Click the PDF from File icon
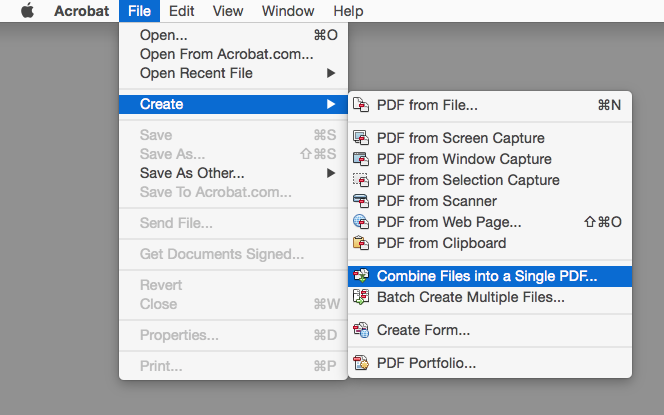664x415 pixels. [x=361, y=105]
